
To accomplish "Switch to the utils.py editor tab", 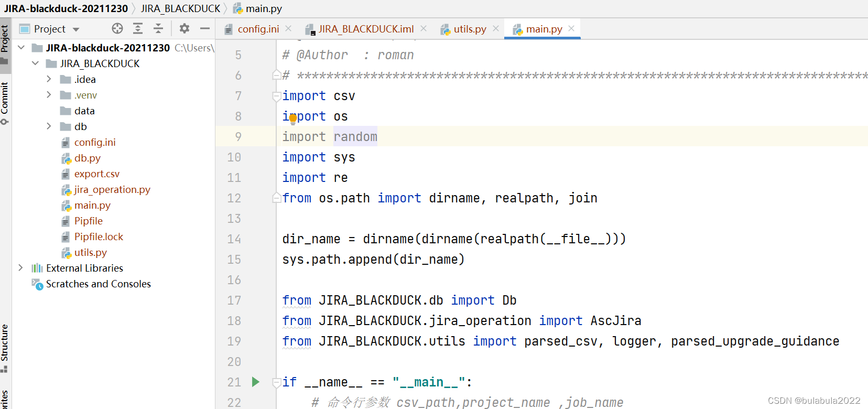I will (470, 29).
